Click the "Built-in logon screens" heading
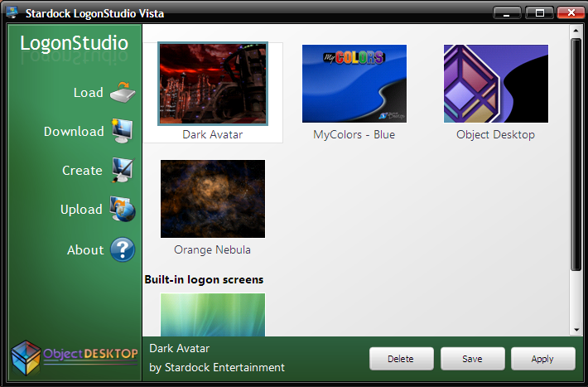Screen dimensions: 588x387 (204, 279)
